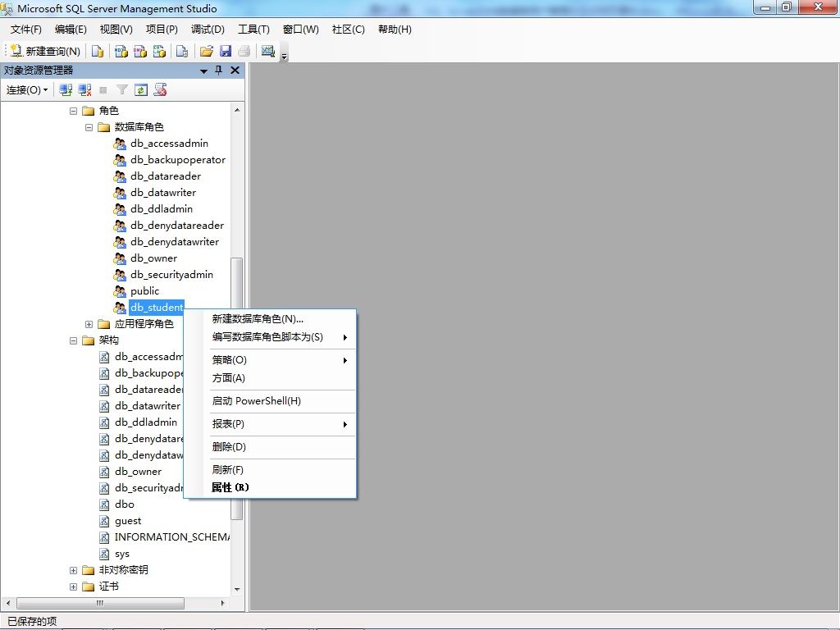Click the Analysis Services MDX query icon
Screen dimensions: 840x630
coord(121,51)
